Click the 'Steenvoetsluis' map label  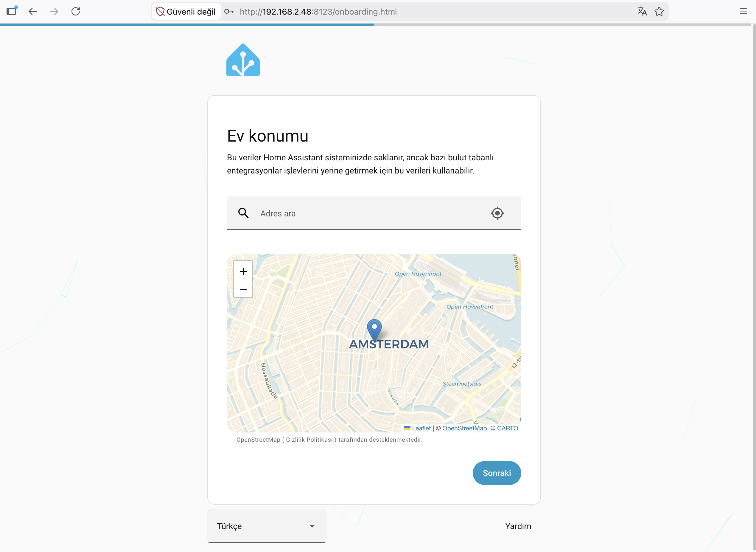[462, 384]
